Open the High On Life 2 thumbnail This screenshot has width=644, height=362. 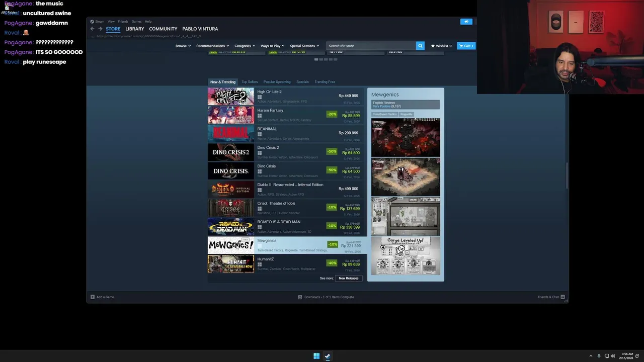(231, 97)
